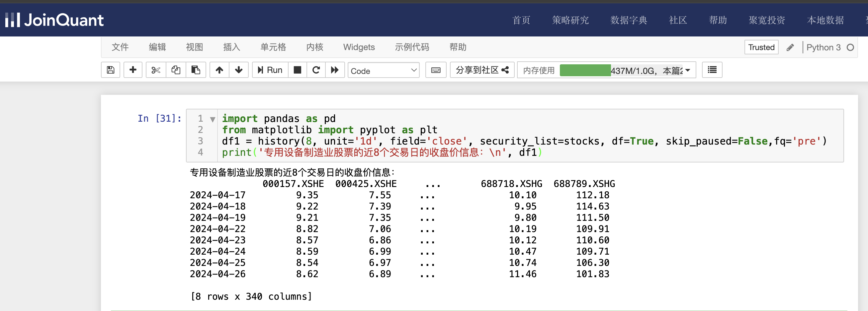Open the 文件 menu
This screenshot has width=868, height=311.
point(120,47)
